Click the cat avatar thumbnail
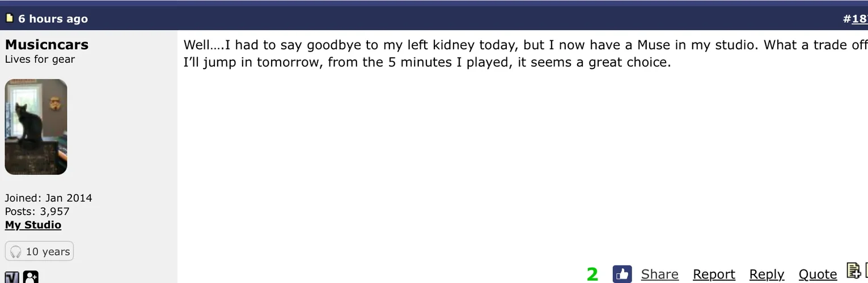Viewport: 868px width, 283px height. pyautogui.click(x=36, y=127)
